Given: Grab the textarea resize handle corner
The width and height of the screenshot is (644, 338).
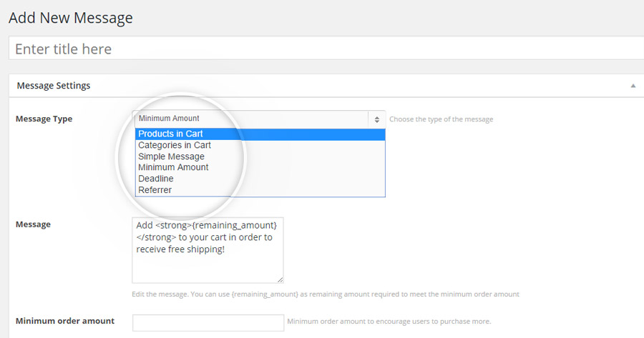Looking at the screenshot, I should [x=280, y=279].
